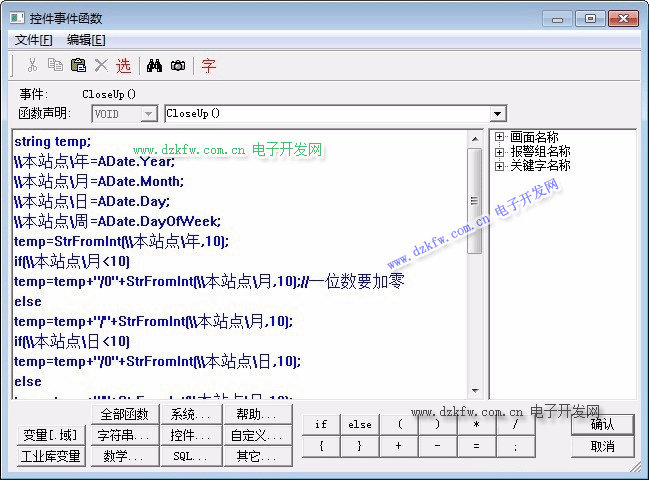Click the Copy icon in toolbar
The image size is (649, 480).
[55, 66]
